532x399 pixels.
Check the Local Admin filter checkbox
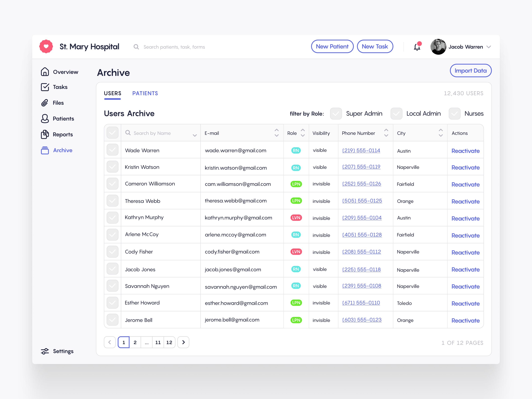[x=396, y=114]
